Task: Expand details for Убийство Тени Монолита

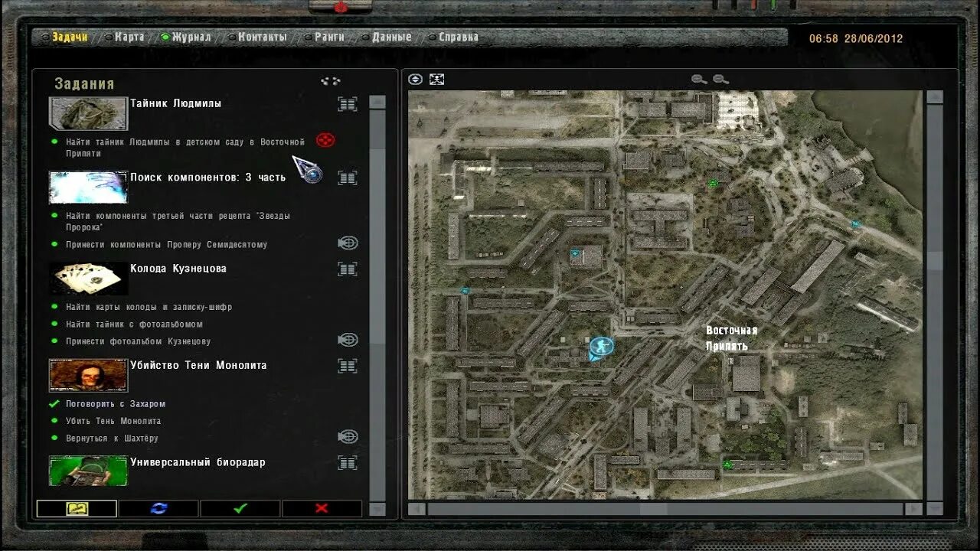Action: (x=348, y=366)
